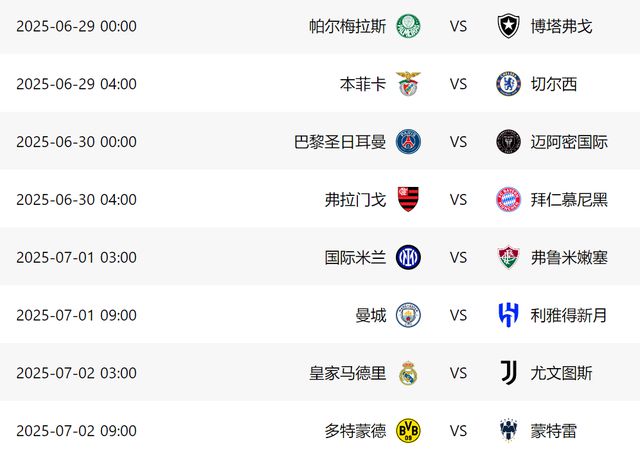This screenshot has width=640, height=449.
Task: Select the Flamengo red-black striped shield
Action: 408,199
